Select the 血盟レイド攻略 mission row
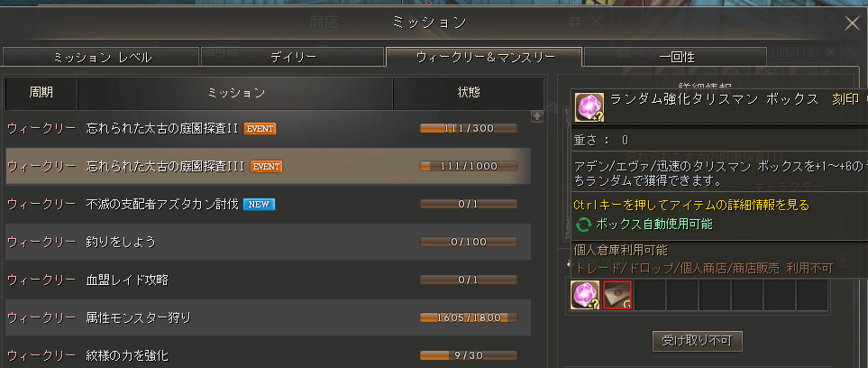The height and width of the screenshot is (368, 868). pyautogui.click(x=268, y=280)
